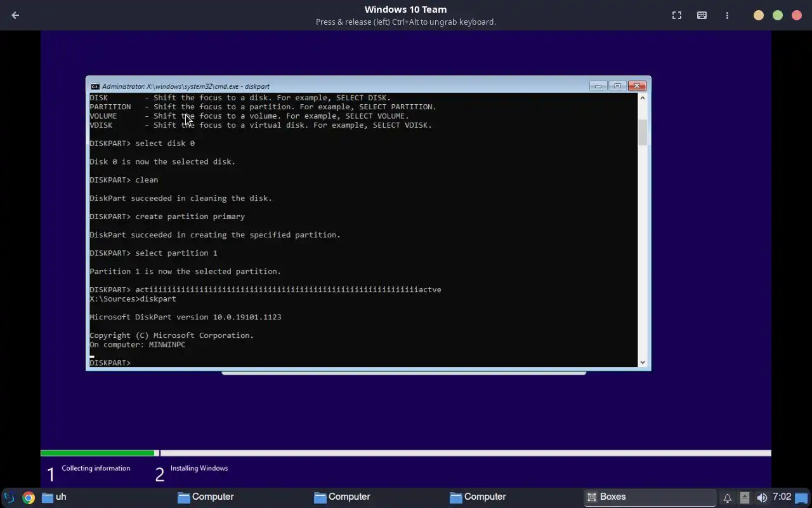
Task: Click the 'select disk 0' command line
Action: (142, 144)
